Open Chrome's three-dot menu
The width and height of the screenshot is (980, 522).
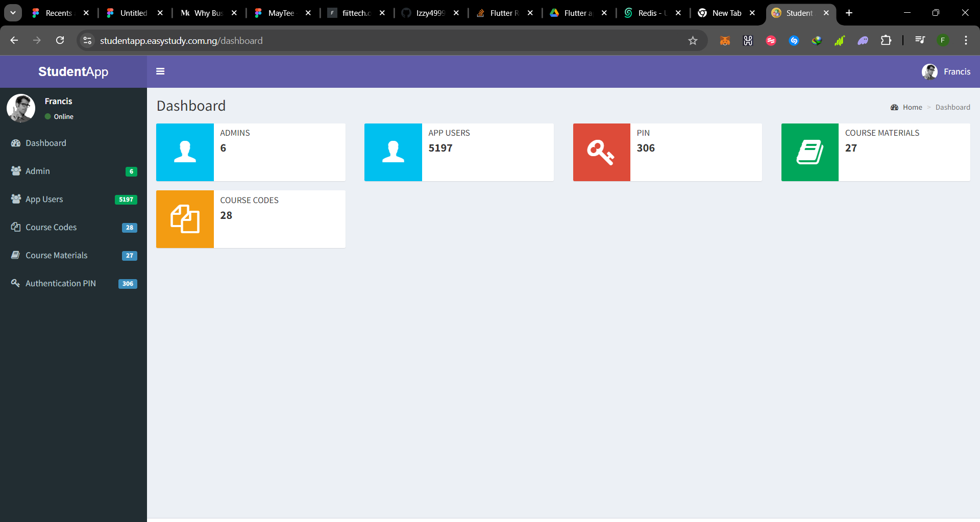coord(966,41)
